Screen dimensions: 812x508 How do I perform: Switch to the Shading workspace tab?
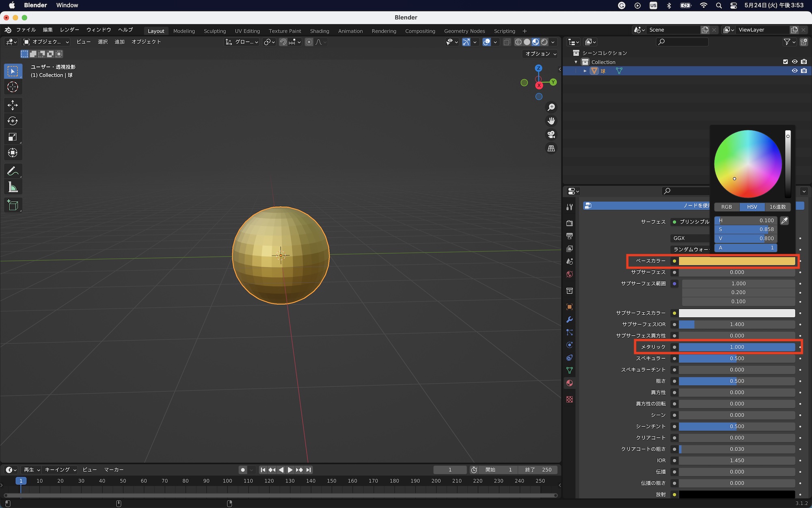319,31
